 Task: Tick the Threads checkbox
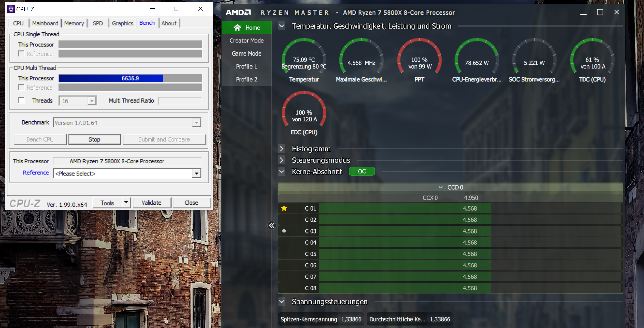tap(22, 100)
